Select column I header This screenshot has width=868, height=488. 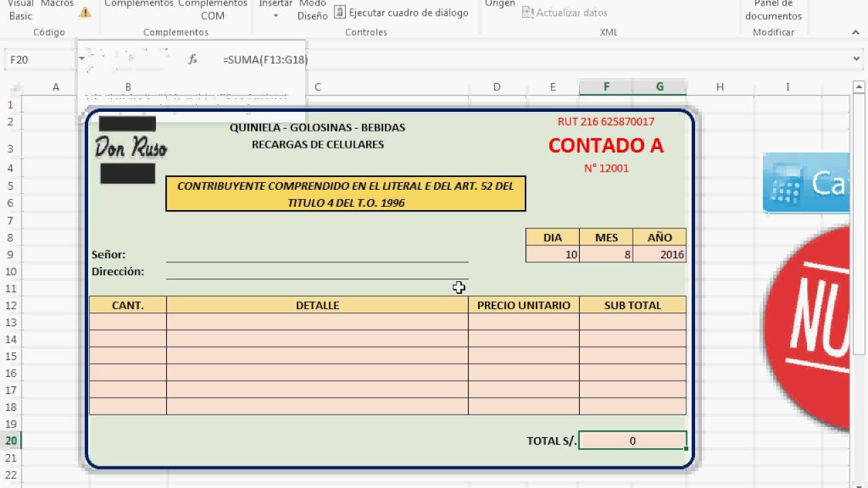pos(788,87)
